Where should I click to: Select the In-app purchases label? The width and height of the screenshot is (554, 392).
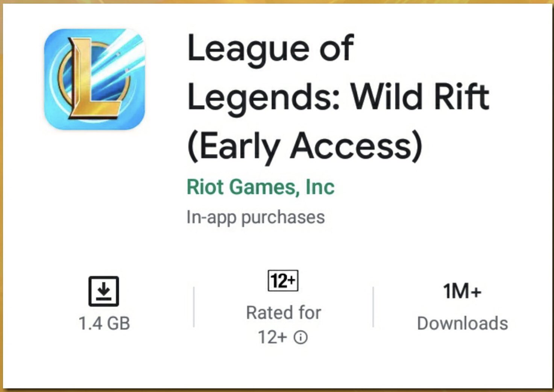click(256, 217)
